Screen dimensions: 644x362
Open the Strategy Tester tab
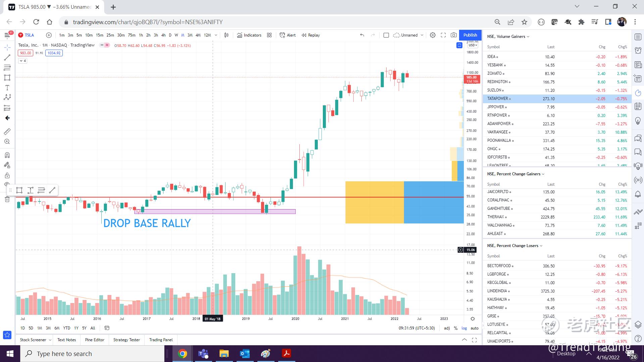tap(127, 340)
